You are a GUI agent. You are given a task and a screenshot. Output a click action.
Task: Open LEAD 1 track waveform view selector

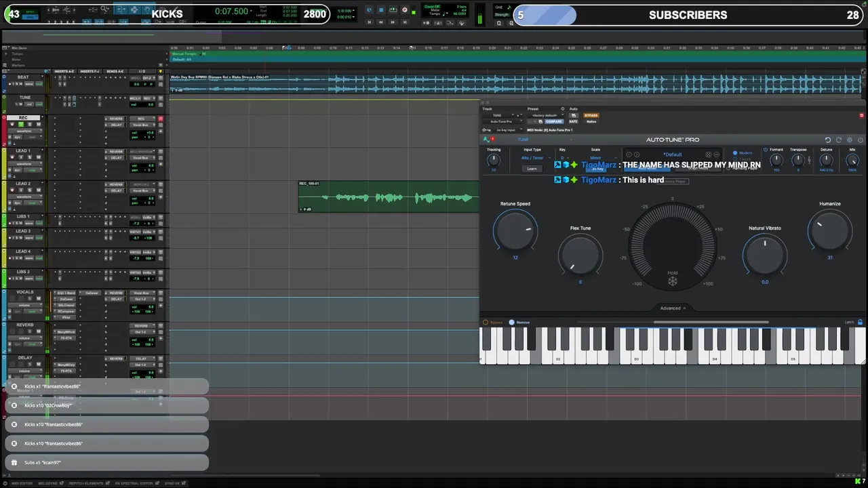click(x=25, y=164)
